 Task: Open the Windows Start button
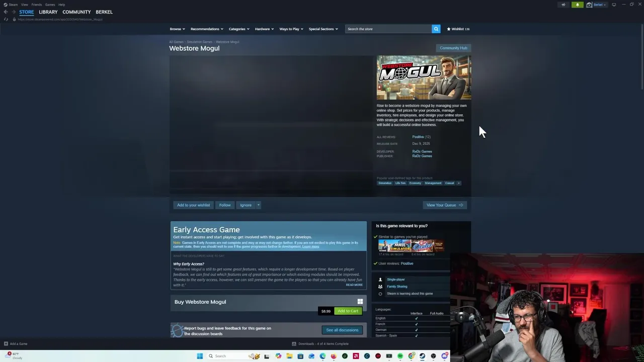(200, 356)
